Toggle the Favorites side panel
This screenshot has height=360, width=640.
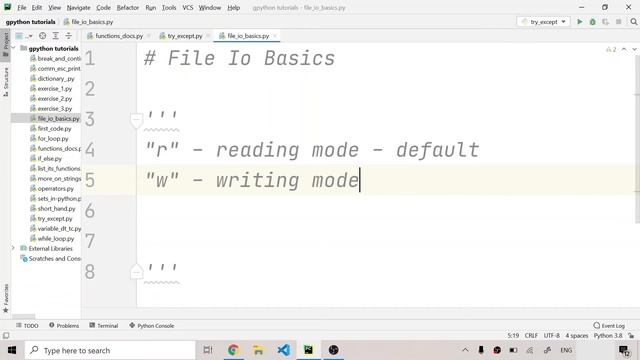coord(5,299)
